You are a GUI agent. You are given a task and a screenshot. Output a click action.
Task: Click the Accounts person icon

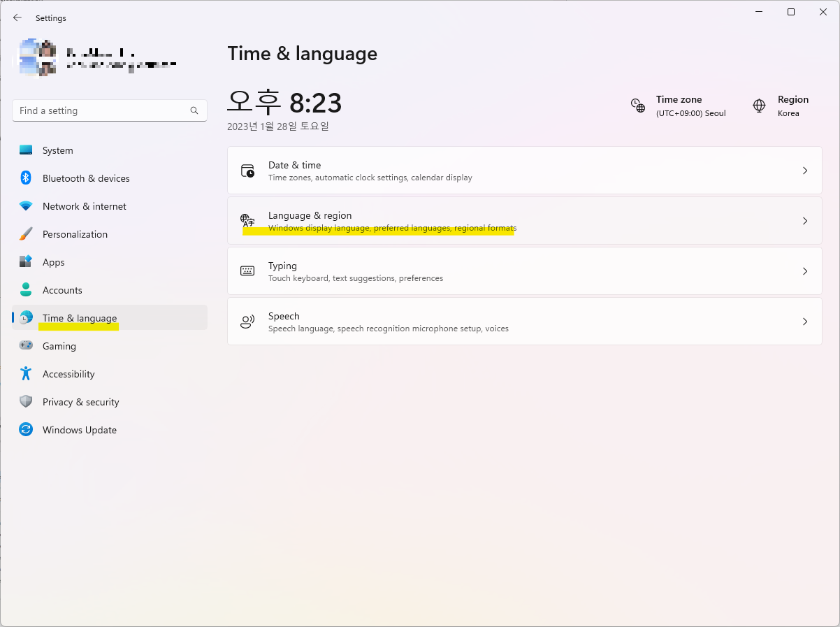(26, 290)
